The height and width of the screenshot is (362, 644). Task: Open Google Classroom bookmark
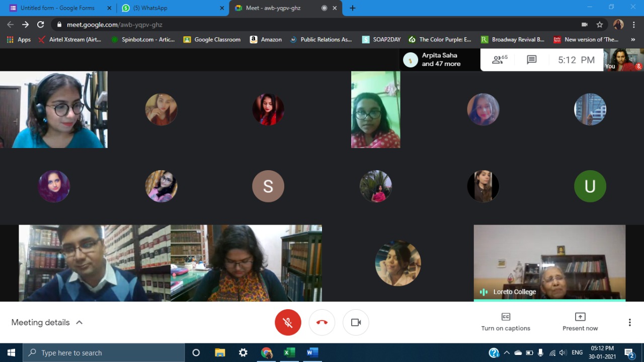click(x=212, y=39)
